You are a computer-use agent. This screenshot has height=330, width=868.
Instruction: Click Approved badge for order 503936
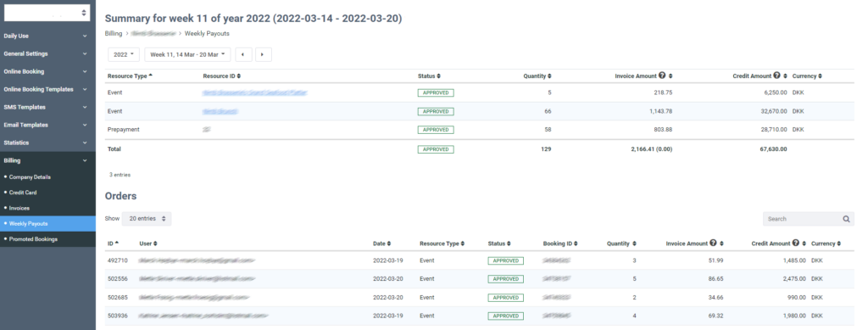point(505,316)
